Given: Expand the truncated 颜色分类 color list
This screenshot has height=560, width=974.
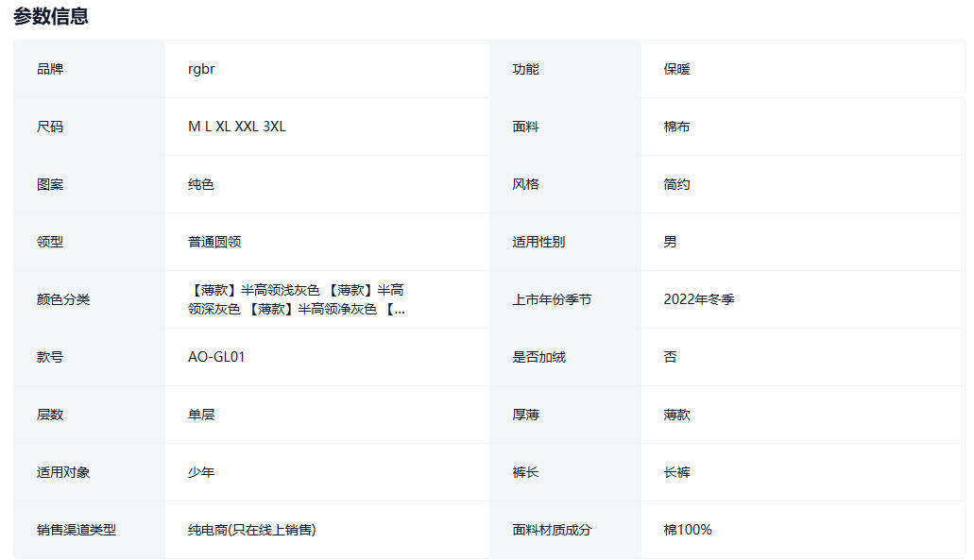Looking at the screenshot, I should pos(398,309).
